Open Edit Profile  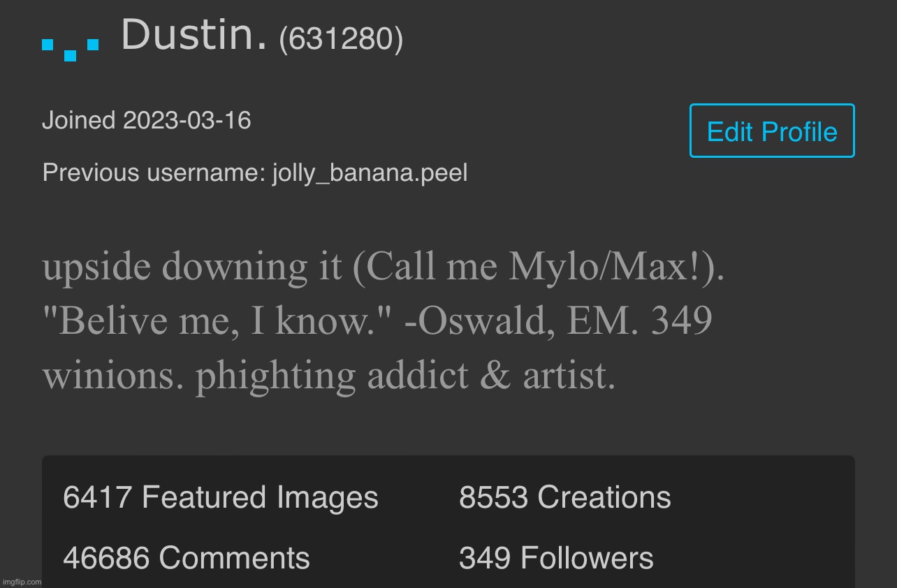771,131
